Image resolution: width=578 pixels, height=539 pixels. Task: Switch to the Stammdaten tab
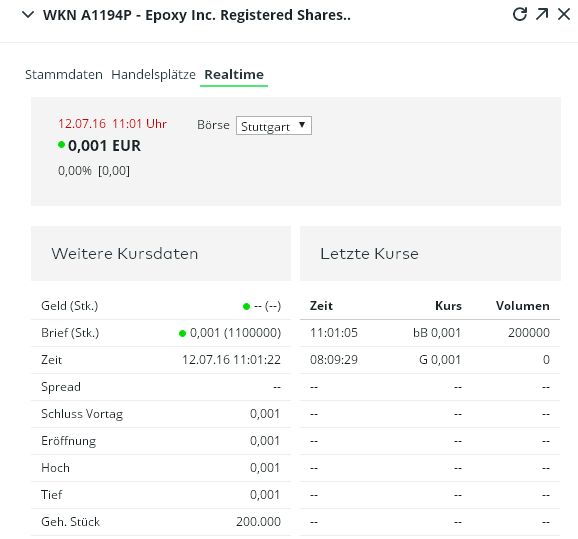64,74
